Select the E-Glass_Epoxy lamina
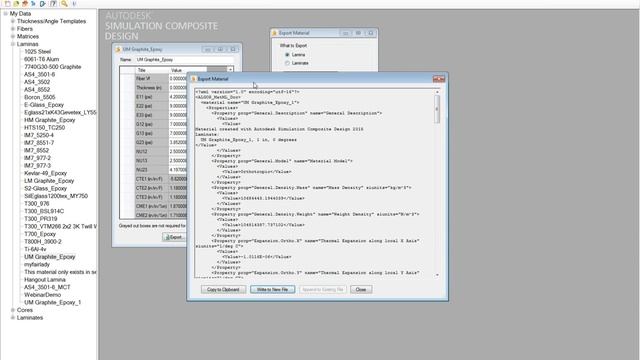Screen dimensions: 640x360 (x=44, y=105)
